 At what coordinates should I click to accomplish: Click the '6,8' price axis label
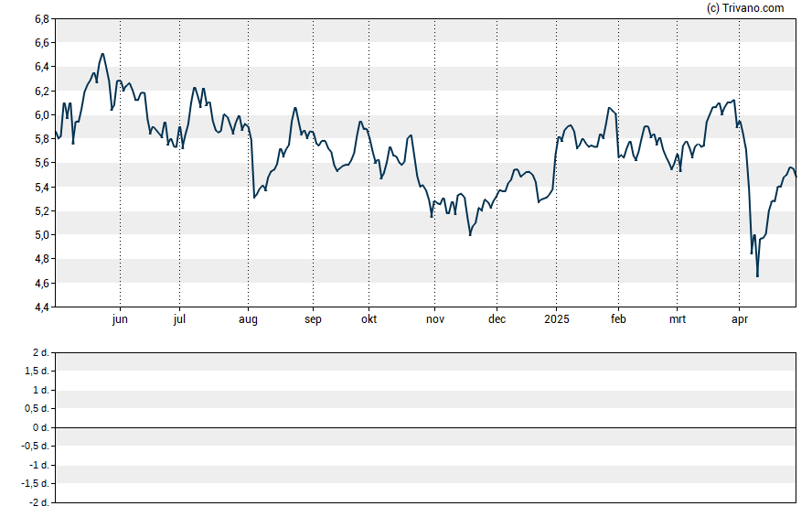coord(42,19)
